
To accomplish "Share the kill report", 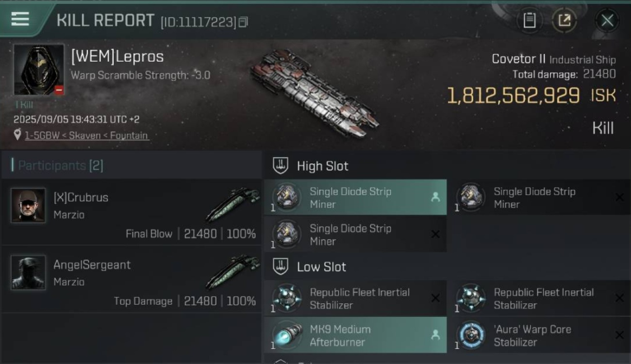I will click(564, 20).
